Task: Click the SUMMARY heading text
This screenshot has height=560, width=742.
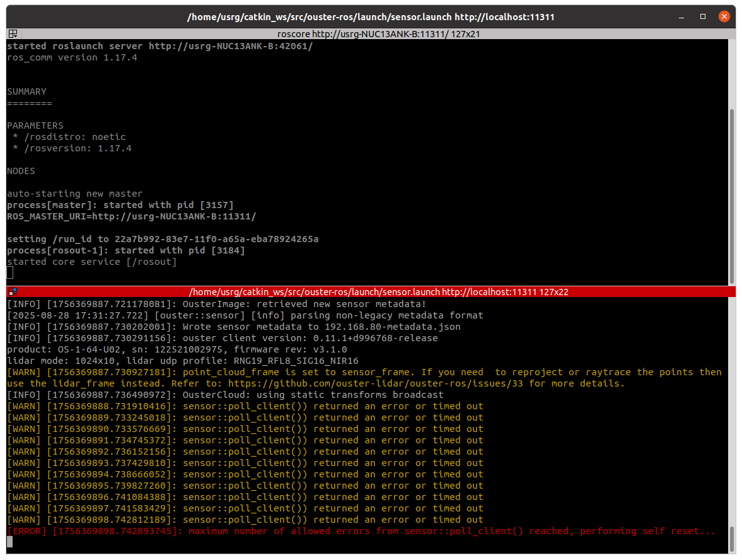Action: pos(26,92)
